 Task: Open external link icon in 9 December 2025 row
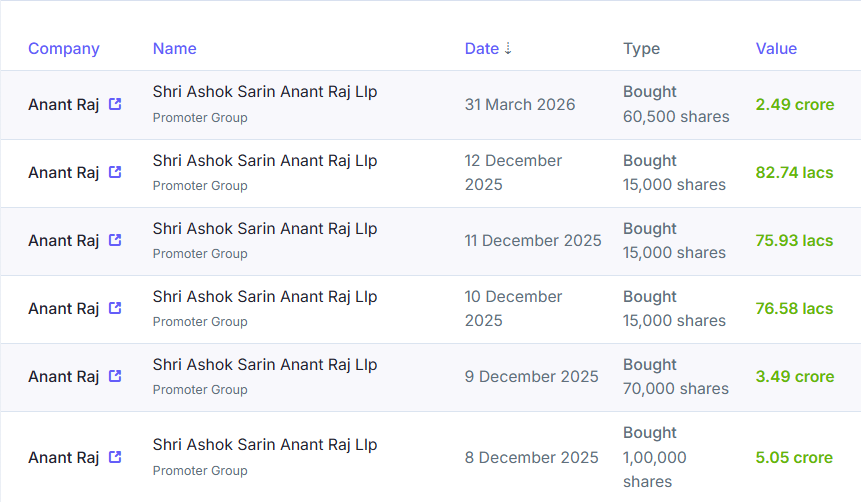point(115,376)
